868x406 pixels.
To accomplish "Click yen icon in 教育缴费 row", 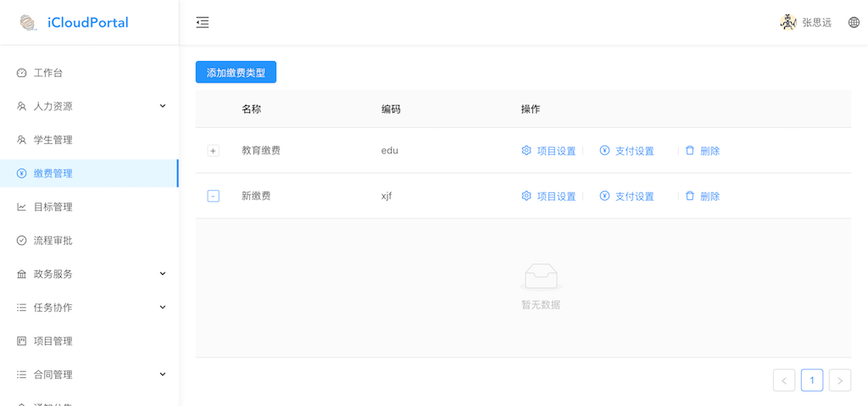I will pyautogui.click(x=604, y=150).
